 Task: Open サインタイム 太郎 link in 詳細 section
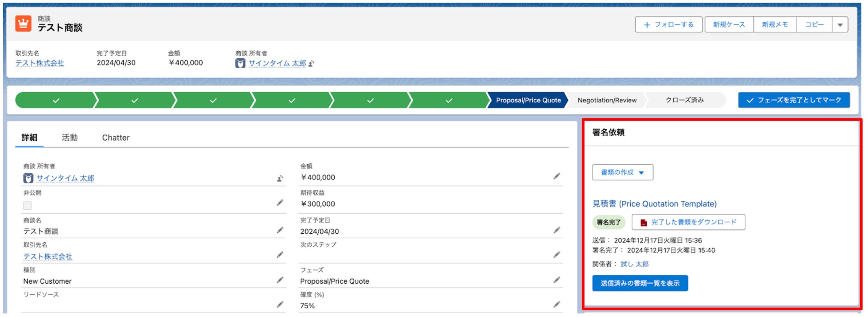(x=65, y=178)
